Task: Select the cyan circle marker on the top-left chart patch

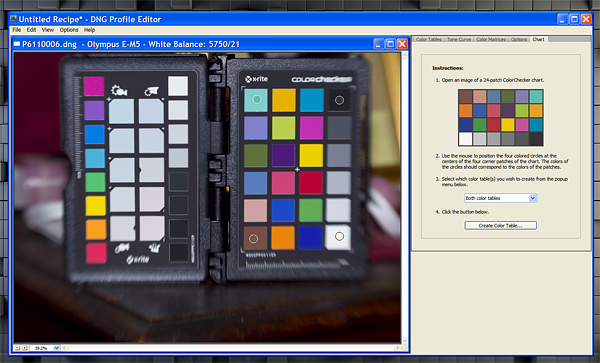Action: 257,99
